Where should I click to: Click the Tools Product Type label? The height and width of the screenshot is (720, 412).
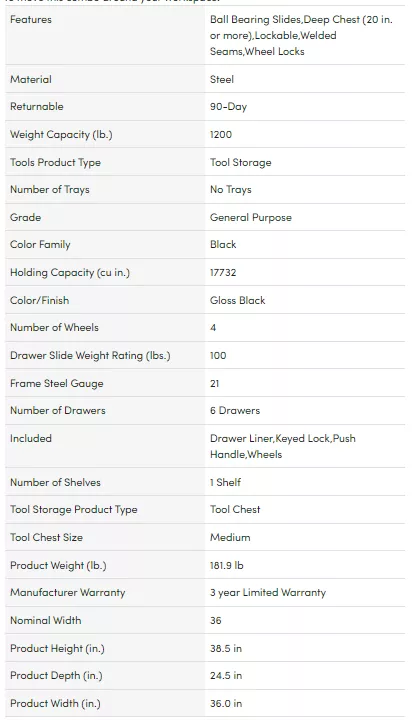tap(55, 163)
